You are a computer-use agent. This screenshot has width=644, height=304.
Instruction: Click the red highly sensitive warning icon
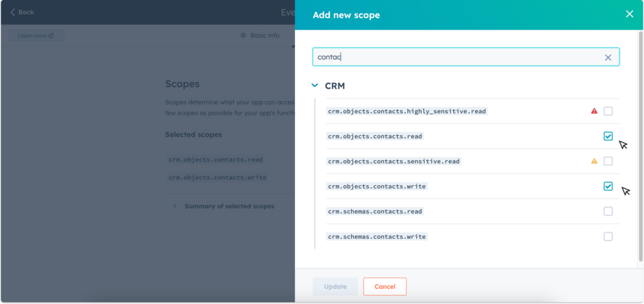pos(594,111)
